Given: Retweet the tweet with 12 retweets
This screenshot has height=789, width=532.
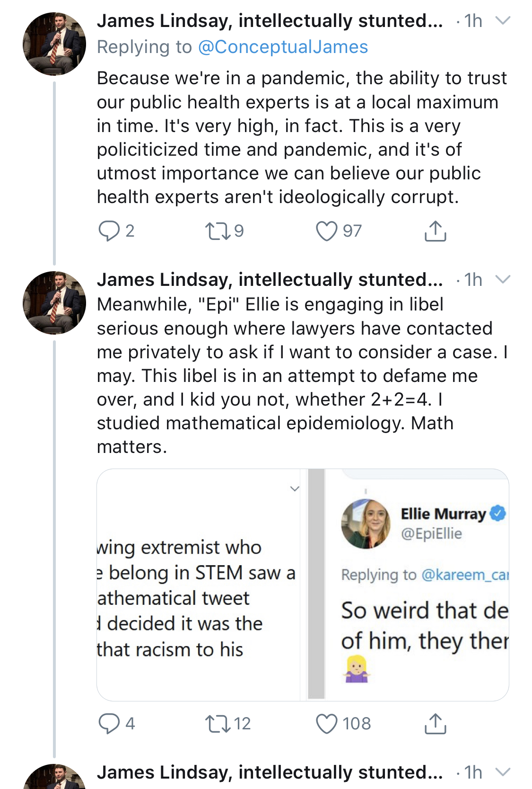Looking at the screenshot, I should pyautogui.click(x=218, y=724).
